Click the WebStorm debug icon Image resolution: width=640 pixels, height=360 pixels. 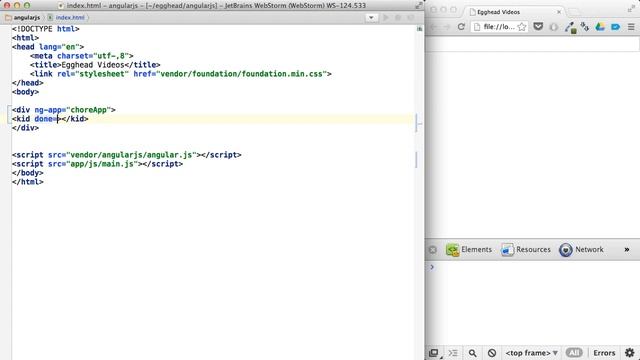coord(398,18)
